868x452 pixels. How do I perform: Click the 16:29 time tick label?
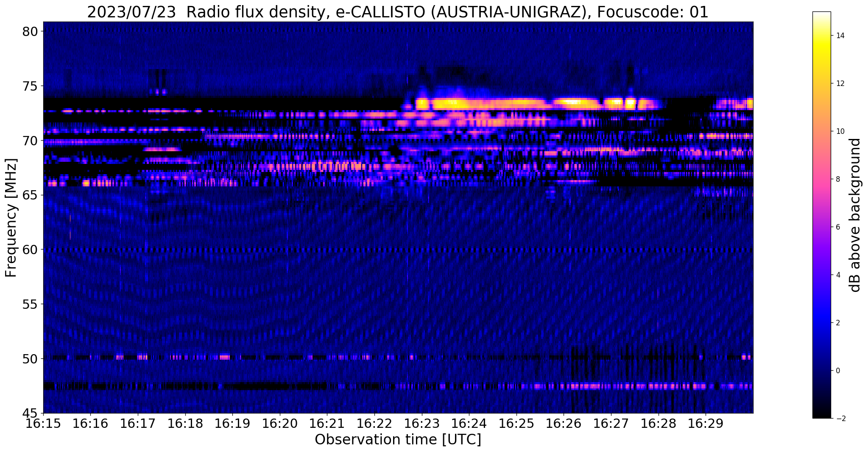pos(706,424)
